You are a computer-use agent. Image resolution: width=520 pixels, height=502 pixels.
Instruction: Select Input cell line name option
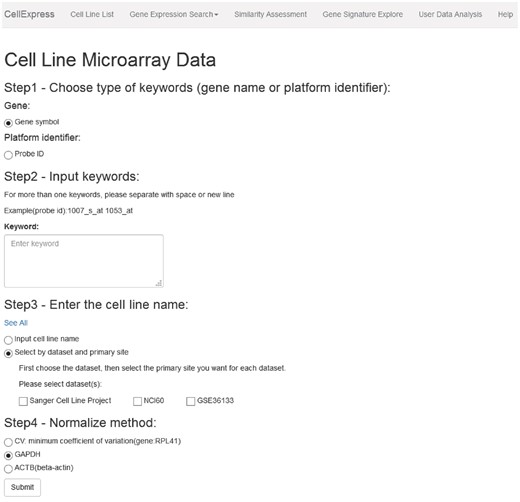coord(8,340)
